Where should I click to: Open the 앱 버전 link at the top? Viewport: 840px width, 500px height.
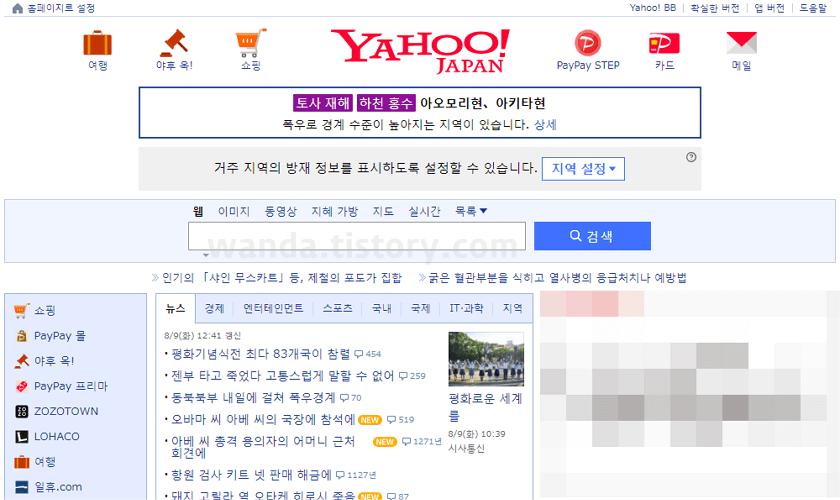[769, 8]
